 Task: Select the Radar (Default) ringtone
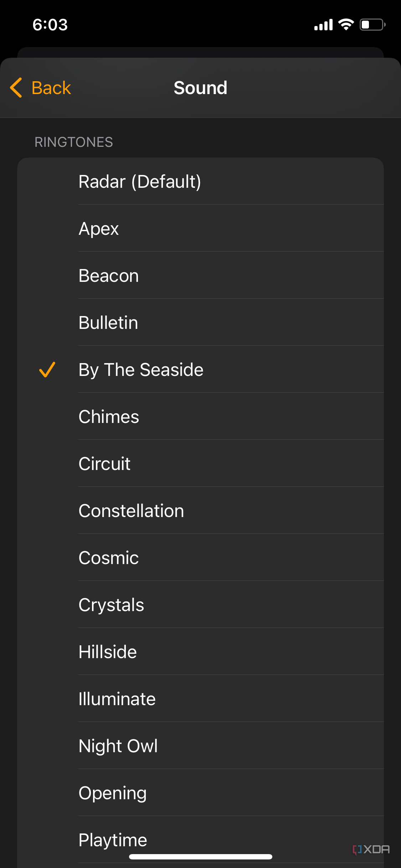click(x=140, y=182)
